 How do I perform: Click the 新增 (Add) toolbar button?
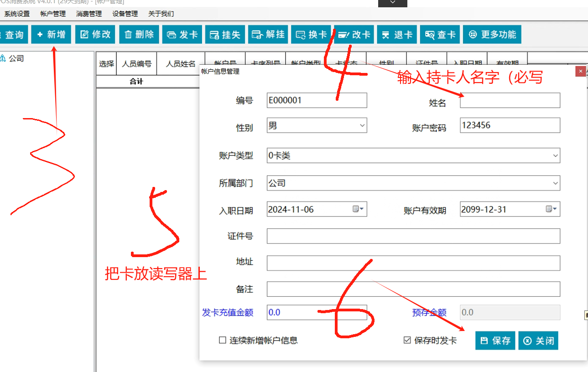pos(51,35)
